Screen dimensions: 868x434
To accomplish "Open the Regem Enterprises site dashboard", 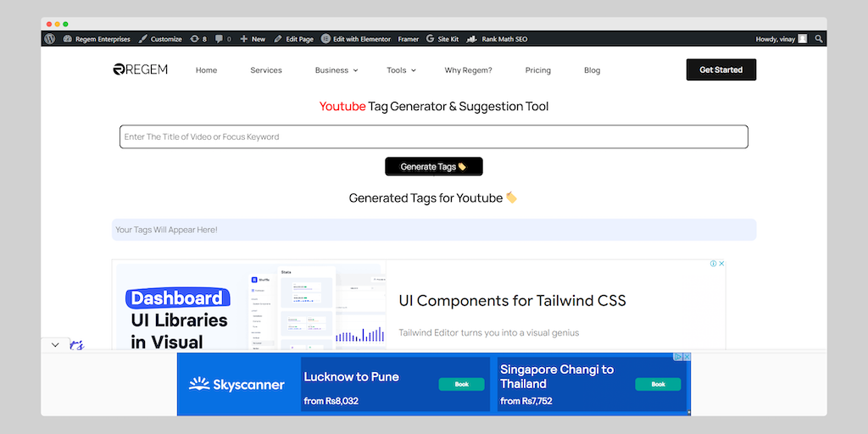I will point(97,39).
